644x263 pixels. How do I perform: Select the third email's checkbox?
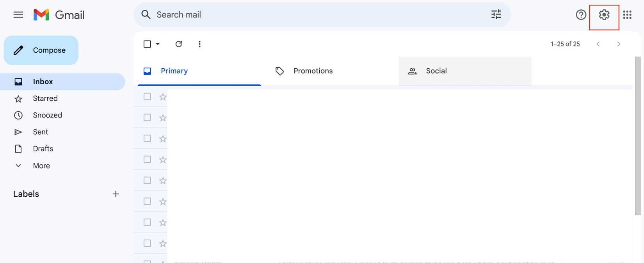pyautogui.click(x=147, y=139)
